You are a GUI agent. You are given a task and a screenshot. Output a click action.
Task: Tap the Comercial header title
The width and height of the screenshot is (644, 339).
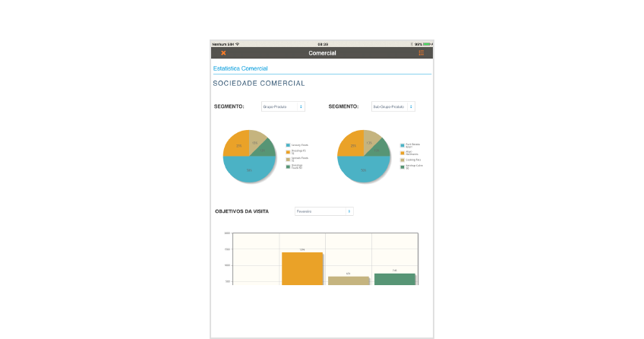pyautogui.click(x=322, y=53)
